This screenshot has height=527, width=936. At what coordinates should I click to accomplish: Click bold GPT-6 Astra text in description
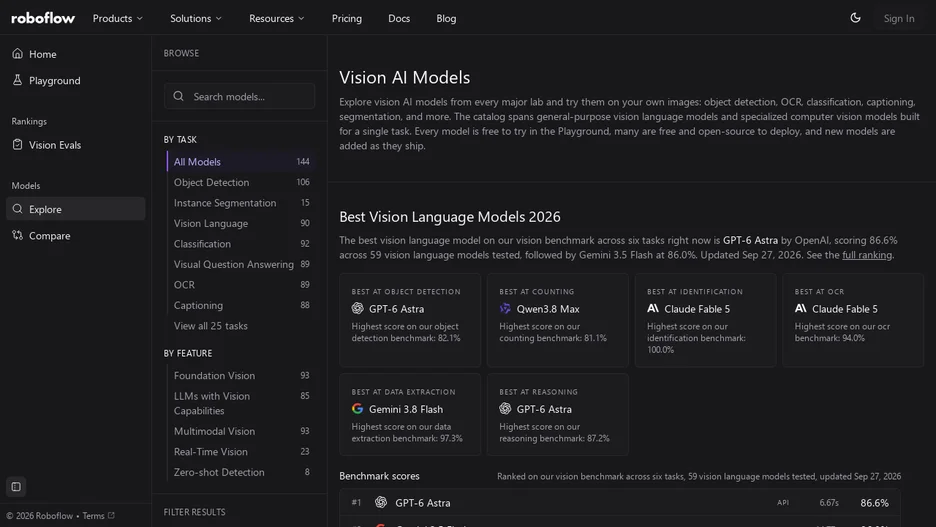click(750, 240)
